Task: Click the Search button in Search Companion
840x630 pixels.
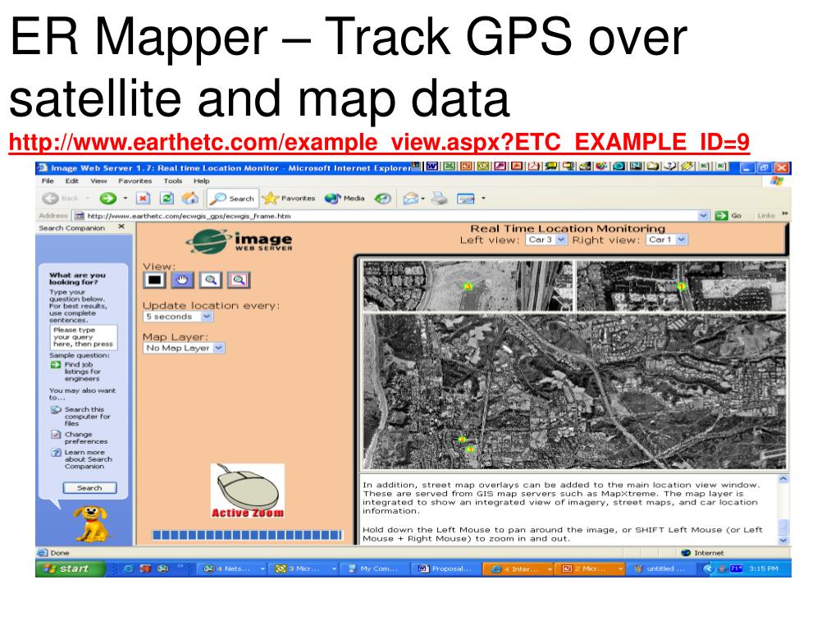Action: [x=89, y=488]
